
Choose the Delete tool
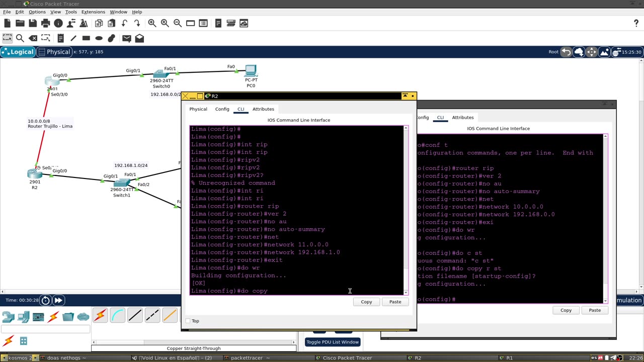tap(33, 38)
